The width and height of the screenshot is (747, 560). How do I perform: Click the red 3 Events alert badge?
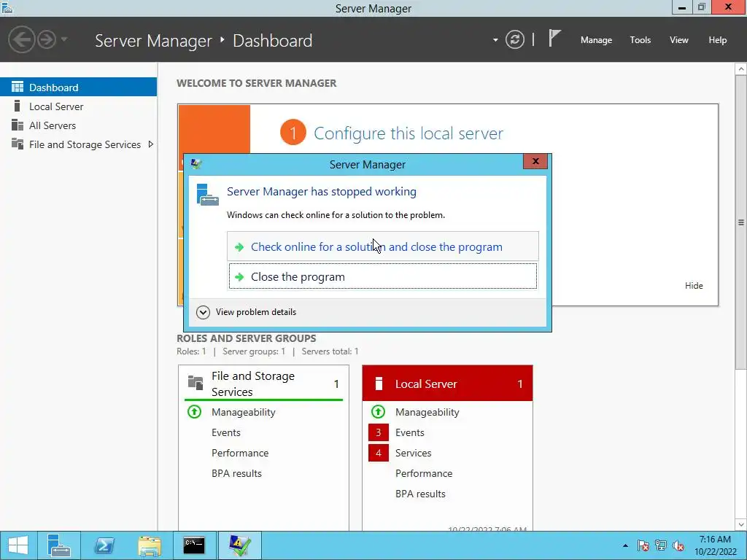[379, 432]
